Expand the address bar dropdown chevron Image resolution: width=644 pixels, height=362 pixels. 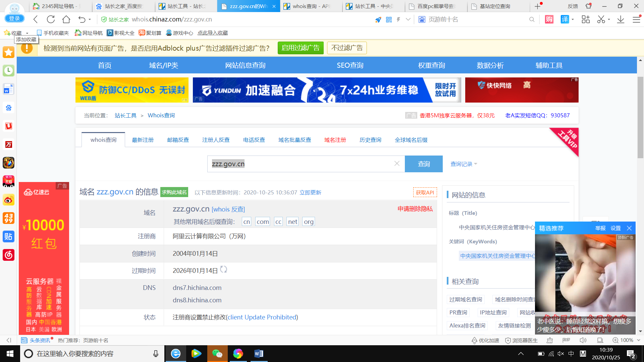point(408,19)
